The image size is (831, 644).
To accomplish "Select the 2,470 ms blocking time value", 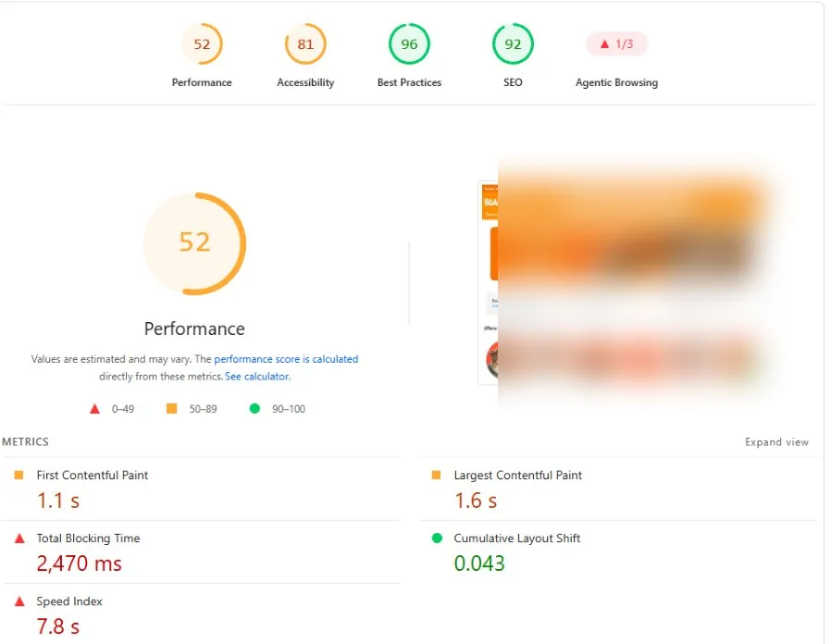I will tap(79, 563).
